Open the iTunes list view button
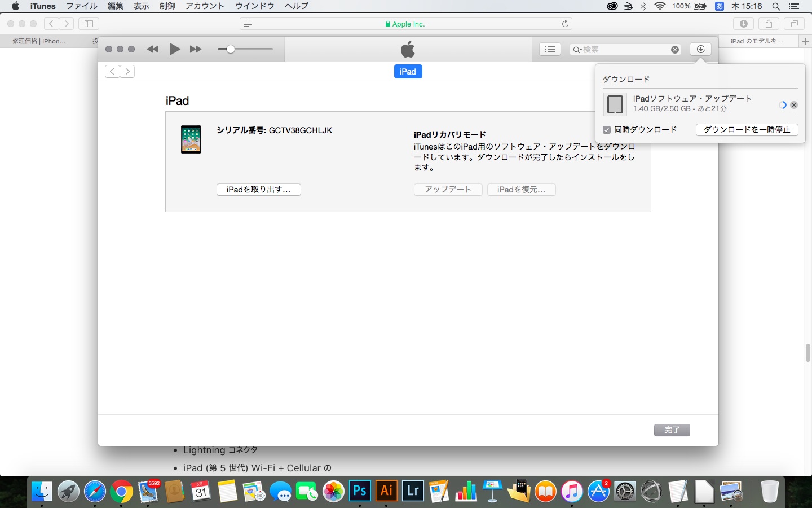 550,49
